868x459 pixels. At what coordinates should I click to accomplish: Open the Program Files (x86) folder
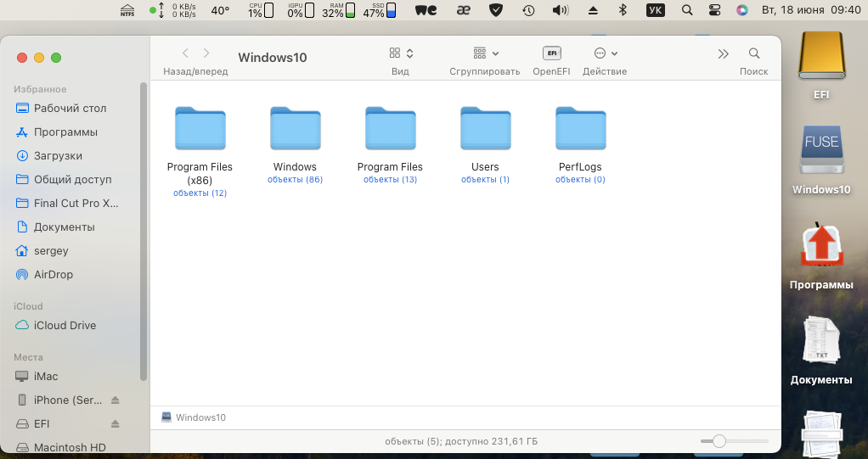[x=200, y=128]
